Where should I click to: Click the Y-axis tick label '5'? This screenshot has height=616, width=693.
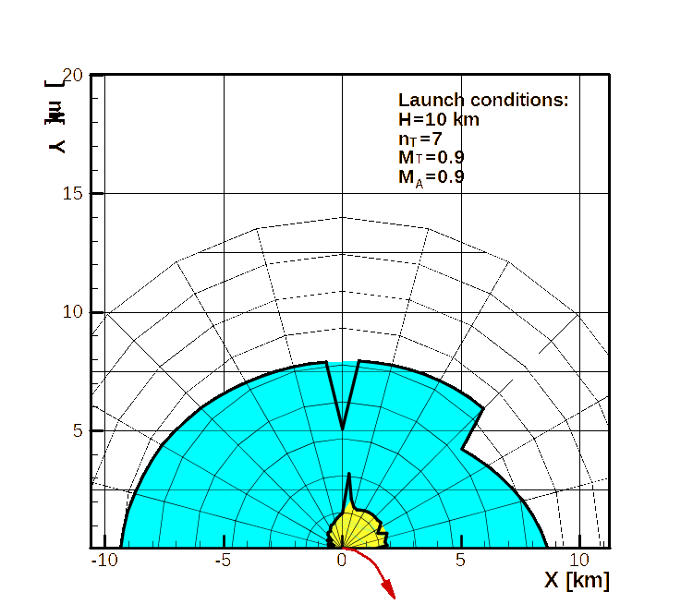[x=78, y=430]
